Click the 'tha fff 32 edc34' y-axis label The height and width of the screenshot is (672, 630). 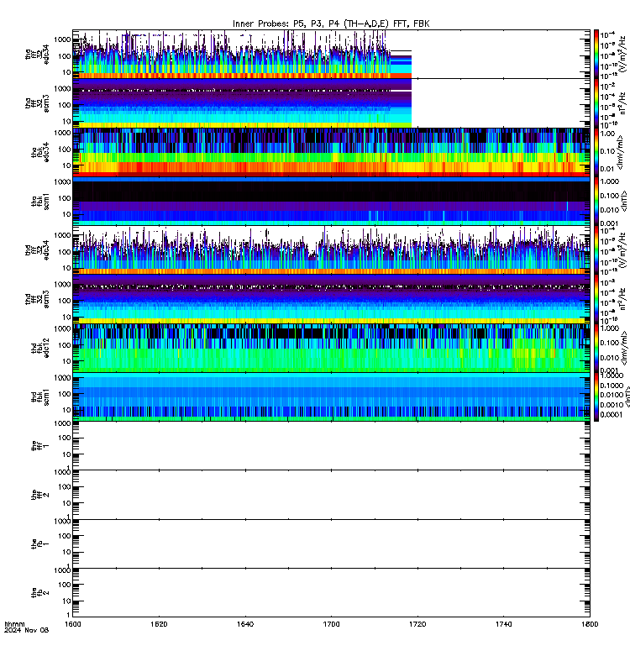(37, 55)
